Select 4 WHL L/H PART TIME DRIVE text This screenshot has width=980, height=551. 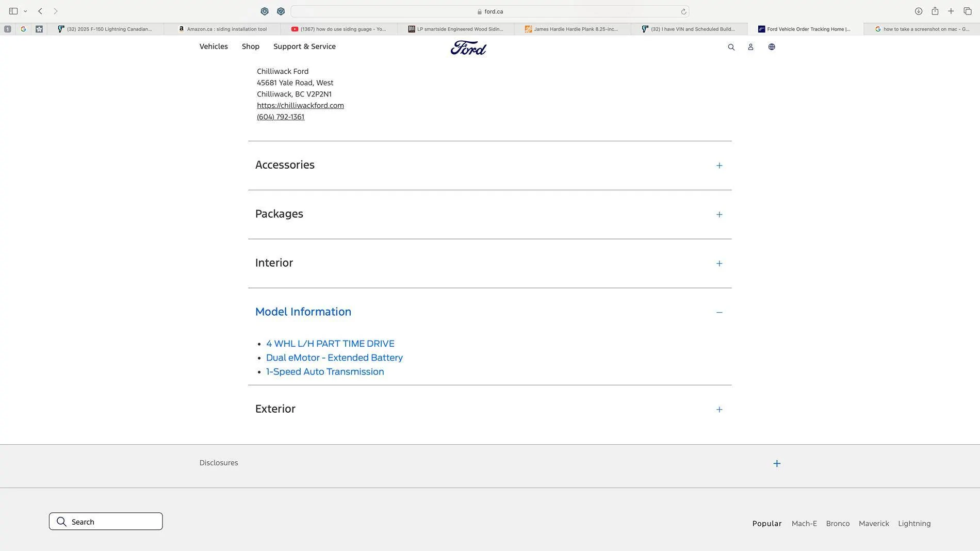coord(330,344)
